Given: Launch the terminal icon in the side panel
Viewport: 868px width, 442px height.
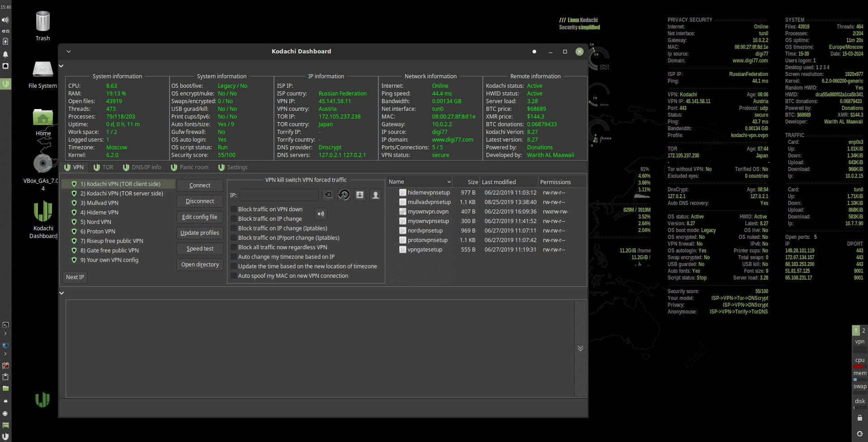Looking at the screenshot, I should pyautogui.click(x=5, y=325).
